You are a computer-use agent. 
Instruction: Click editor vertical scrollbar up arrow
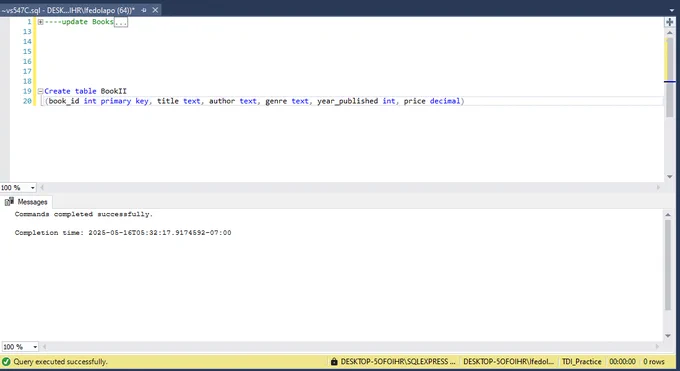670,33
